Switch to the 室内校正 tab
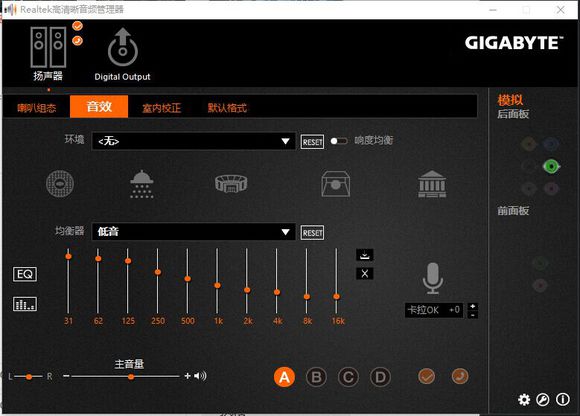The width and height of the screenshot is (580, 416). click(162, 108)
